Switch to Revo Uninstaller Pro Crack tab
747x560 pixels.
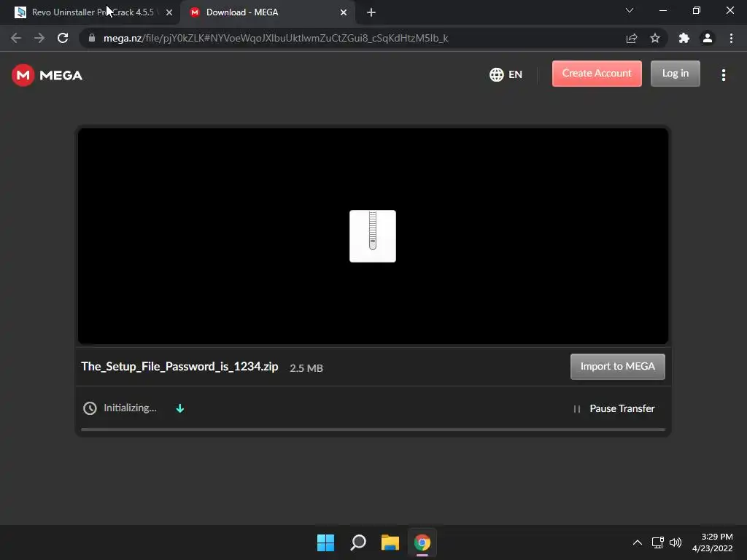[x=90, y=12]
